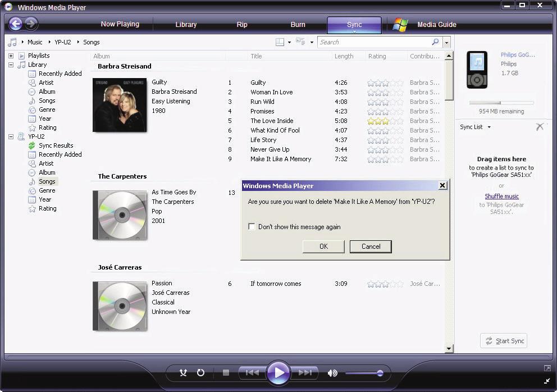The image size is (557, 392).
Task: Click the music note breadcrumb icon
Action: pyautogui.click(x=12, y=42)
